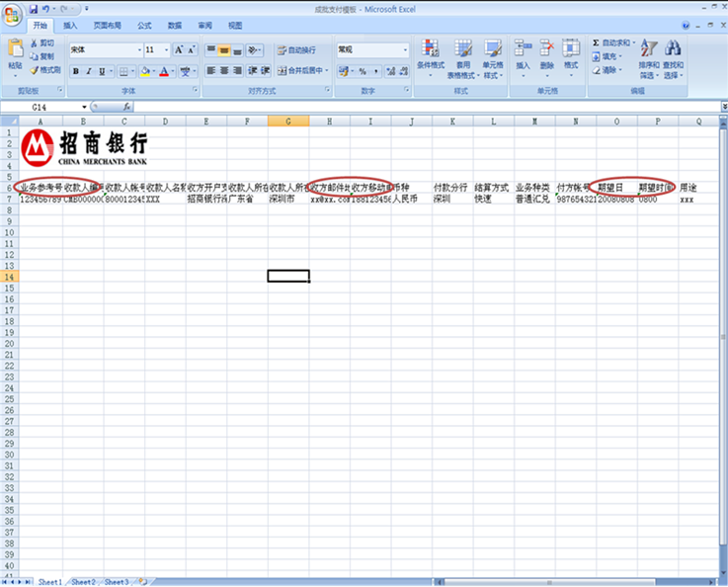Click the AutoSum (自动求和) sigma icon

[x=597, y=43]
